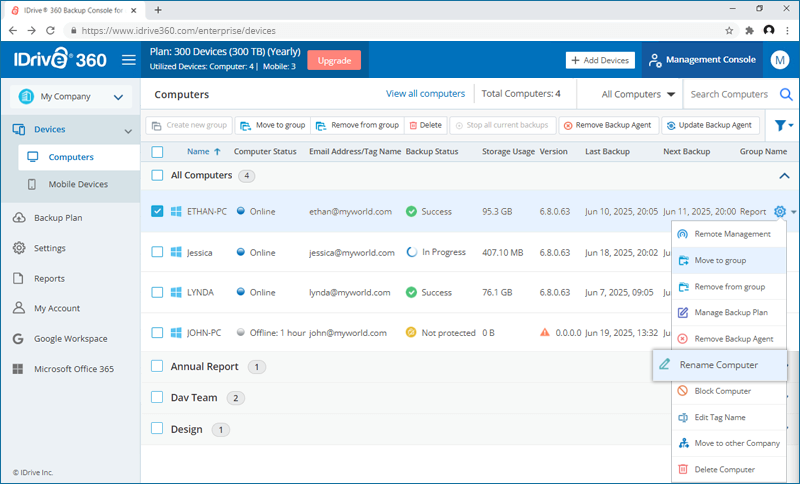Viewport: 800px width, 484px height.
Task: Click the Move to group toolbar button
Action: coord(272,125)
